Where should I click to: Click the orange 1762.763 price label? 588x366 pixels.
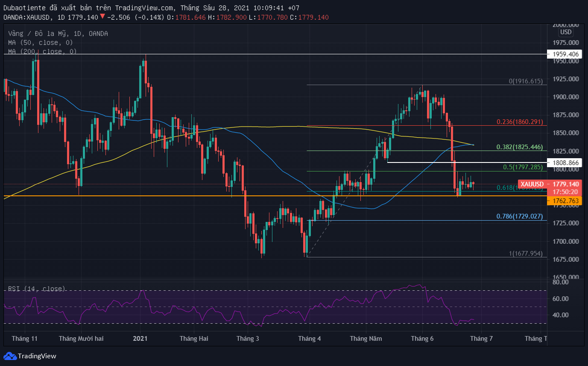[x=565, y=201]
